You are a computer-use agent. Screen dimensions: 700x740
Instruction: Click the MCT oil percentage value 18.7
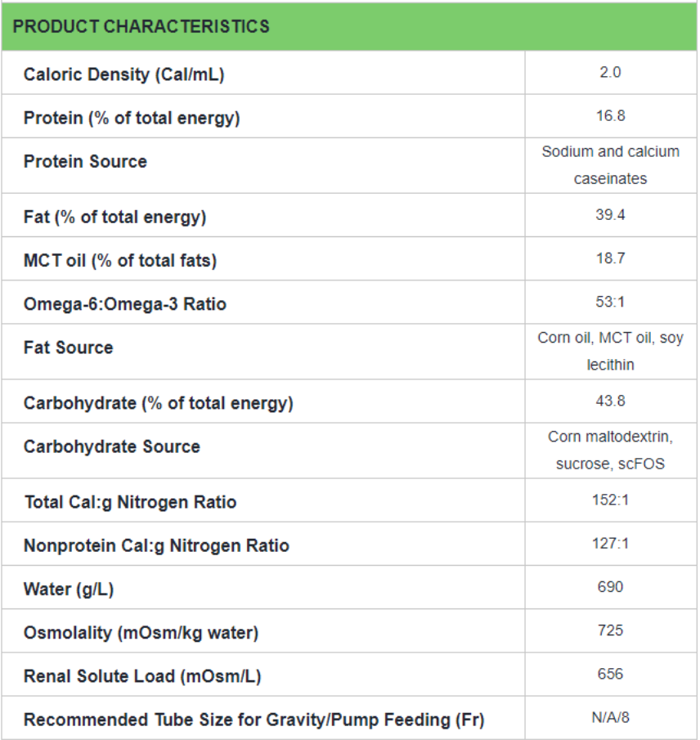point(610,258)
